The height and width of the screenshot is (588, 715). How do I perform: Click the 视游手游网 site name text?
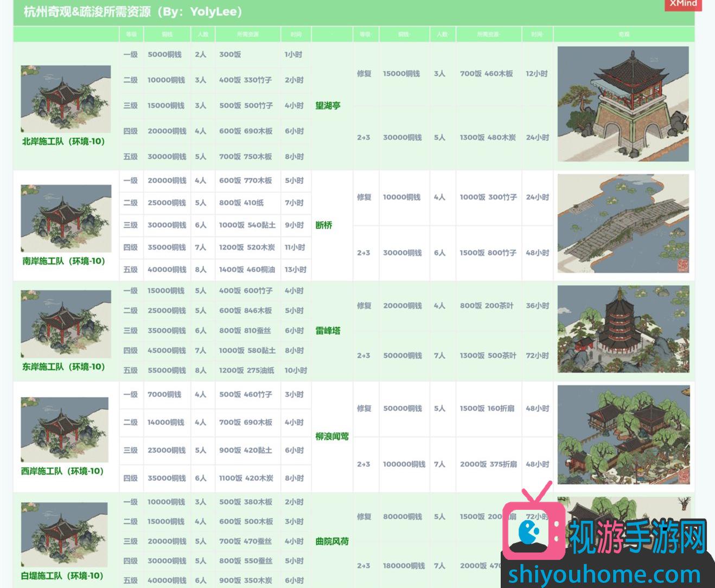[637, 536]
